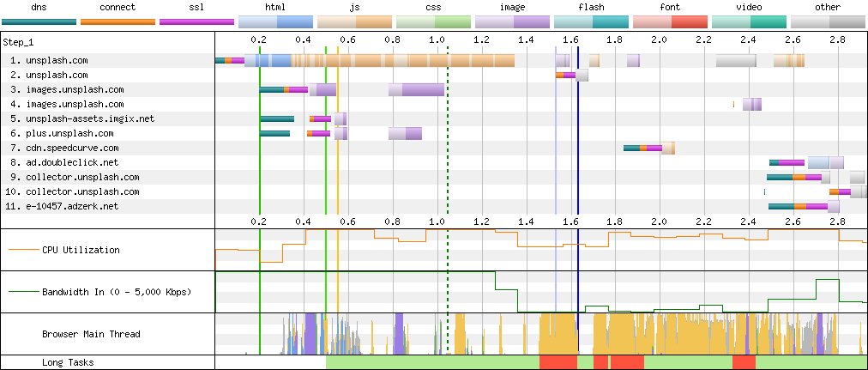Click the dns legend color bar

(x=39, y=21)
